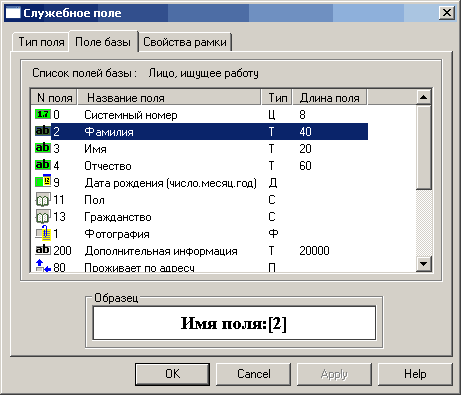The image size is (461, 395).
Task: Click the paperclip icon of Фотография row
Action: pyautogui.click(x=43, y=233)
